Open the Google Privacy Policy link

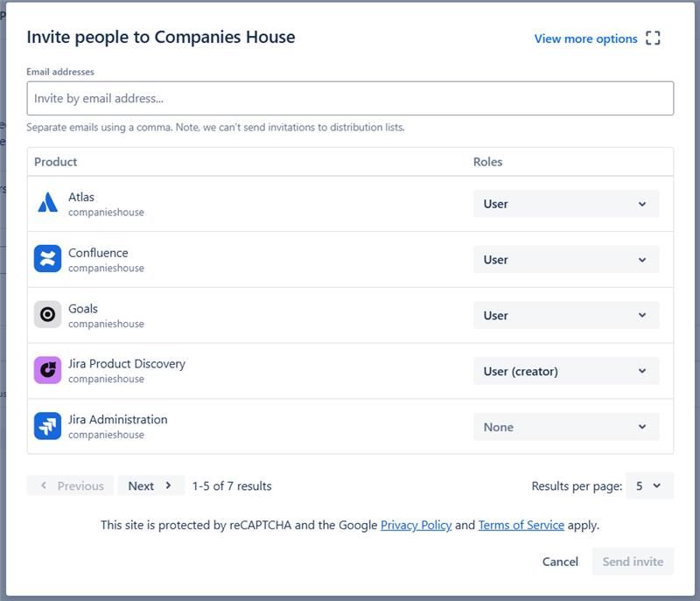(x=416, y=525)
